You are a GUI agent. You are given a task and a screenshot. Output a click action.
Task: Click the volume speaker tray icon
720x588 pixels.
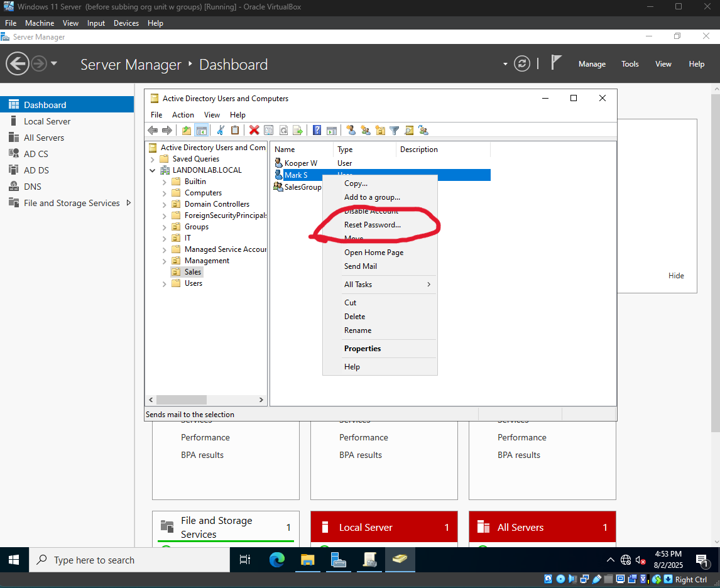point(640,560)
